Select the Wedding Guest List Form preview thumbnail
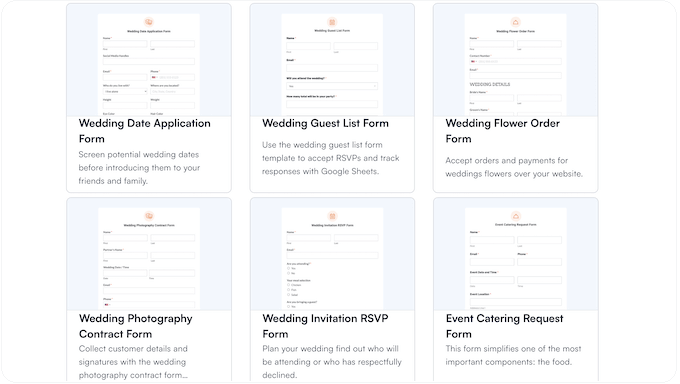The height and width of the screenshot is (384, 680). (x=332, y=65)
